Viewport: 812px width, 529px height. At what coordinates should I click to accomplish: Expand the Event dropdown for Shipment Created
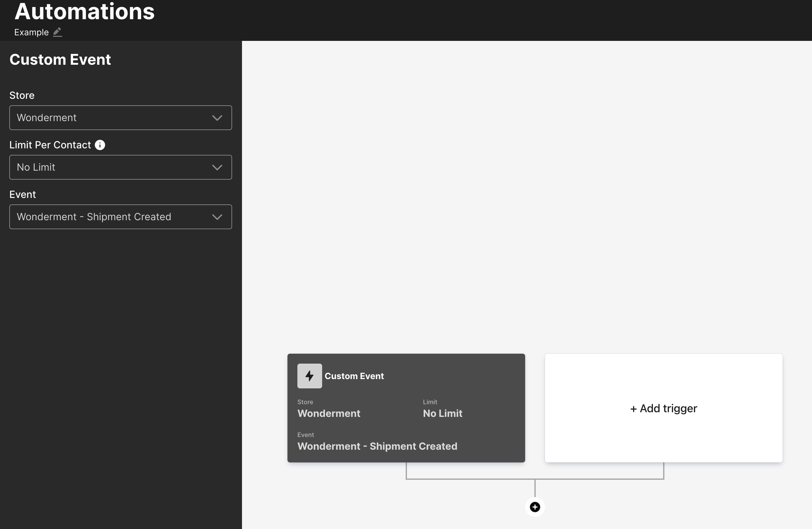click(x=120, y=217)
